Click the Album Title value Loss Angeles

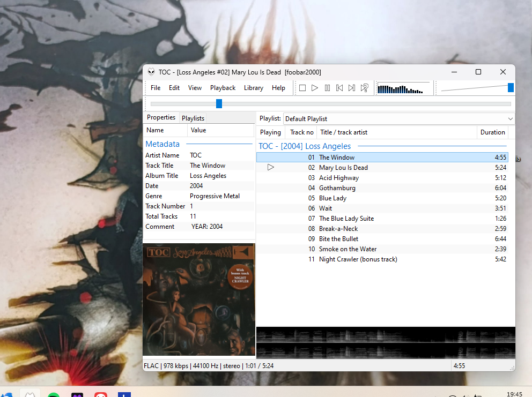208,176
